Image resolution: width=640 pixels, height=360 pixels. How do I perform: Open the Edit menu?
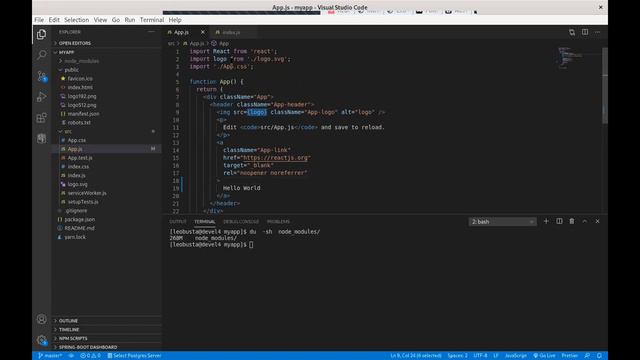(54, 20)
